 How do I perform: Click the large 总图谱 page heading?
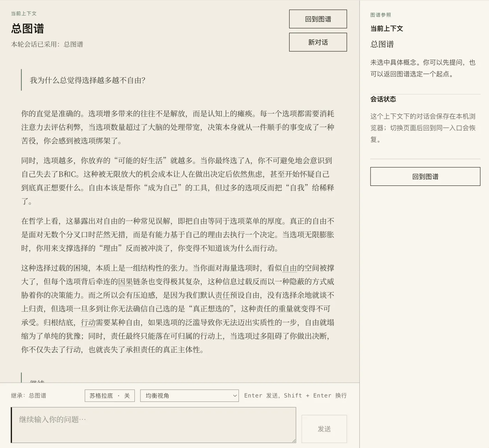point(28,28)
